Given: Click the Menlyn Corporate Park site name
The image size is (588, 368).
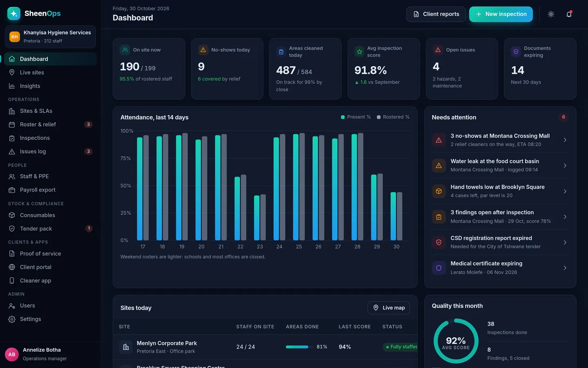Looking at the screenshot, I should [x=167, y=343].
